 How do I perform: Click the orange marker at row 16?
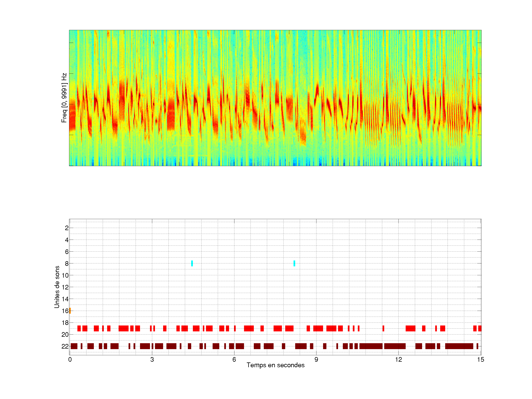(70, 311)
